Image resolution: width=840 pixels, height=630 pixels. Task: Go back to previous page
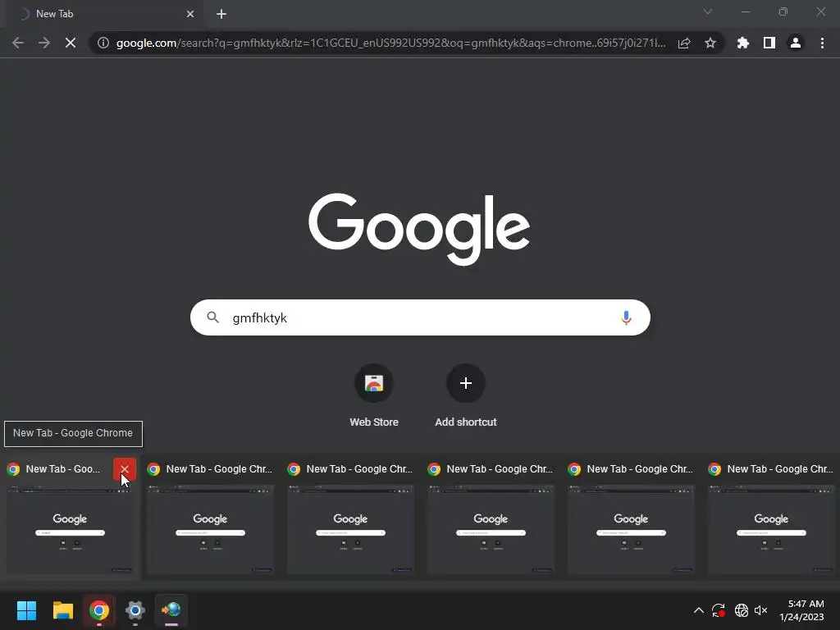pyautogui.click(x=18, y=43)
